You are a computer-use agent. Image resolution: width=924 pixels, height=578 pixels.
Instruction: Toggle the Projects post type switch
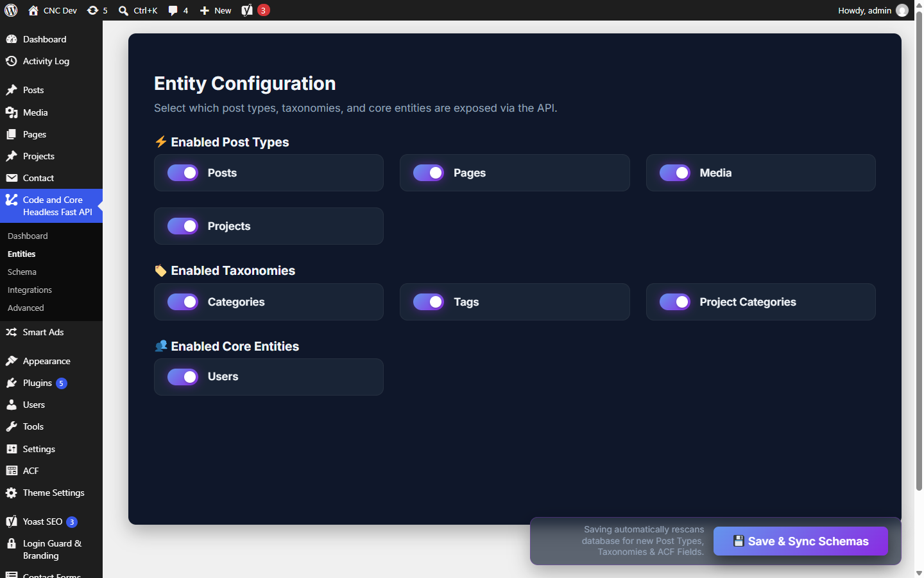(183, 226)
